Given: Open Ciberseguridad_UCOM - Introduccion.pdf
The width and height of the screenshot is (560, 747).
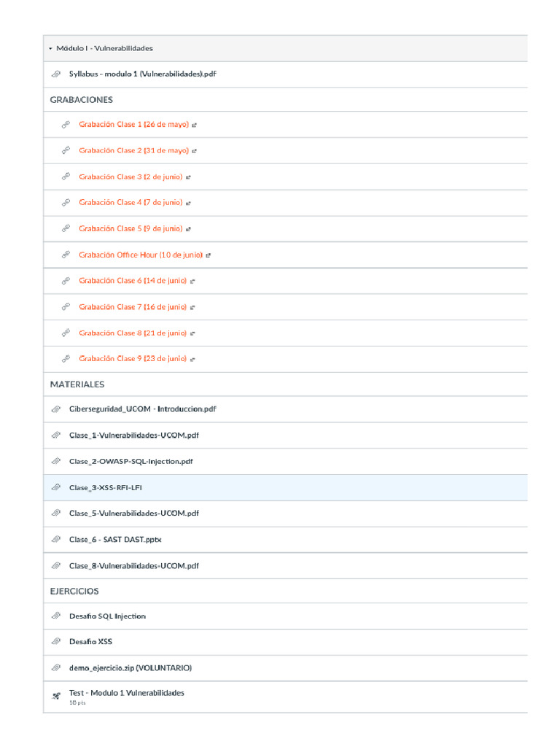Looking at the screenshot, I should pyautogui.click(x=142, y=409).
